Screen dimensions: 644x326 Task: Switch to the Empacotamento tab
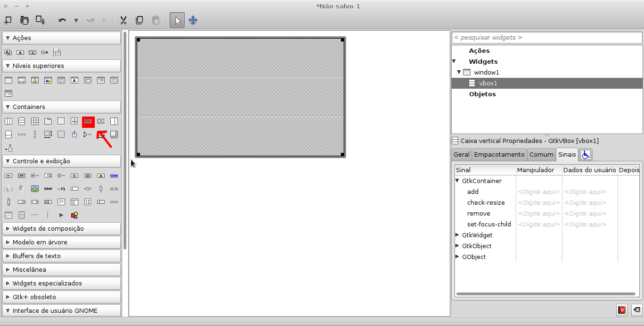pyautogui.click(x=499, y=154)
